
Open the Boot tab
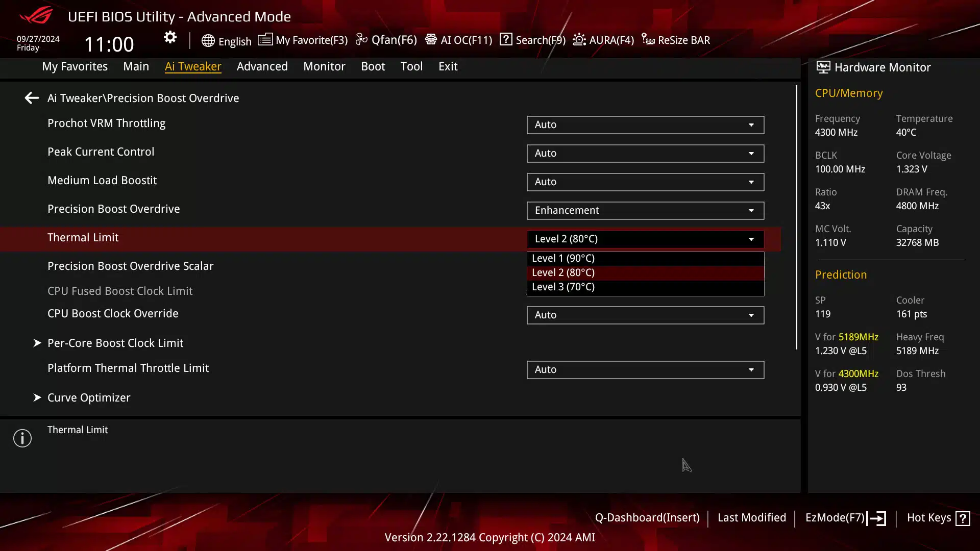coord(373,66)
